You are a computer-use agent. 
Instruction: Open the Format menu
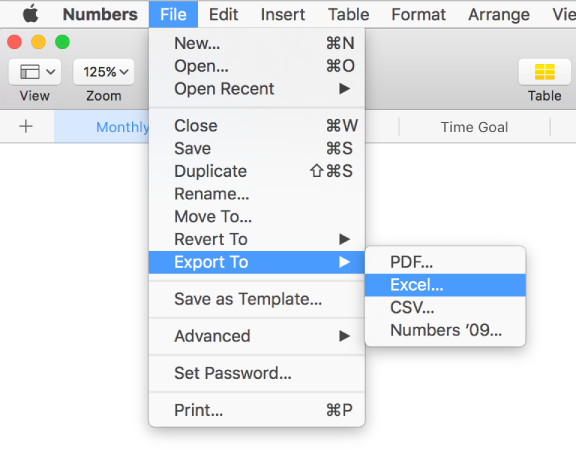pyautogui.click(x=418, y=14)
